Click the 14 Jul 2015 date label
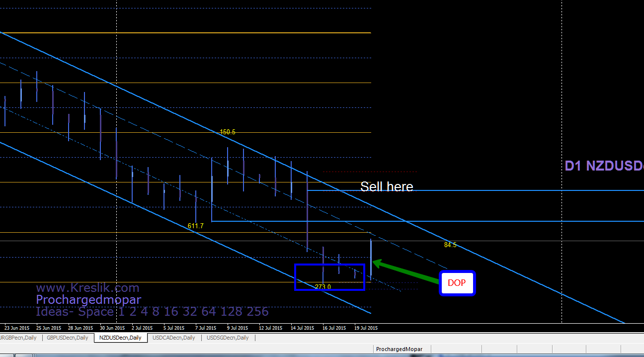Viewport: 644px width, 357px height. pos(303,328)
